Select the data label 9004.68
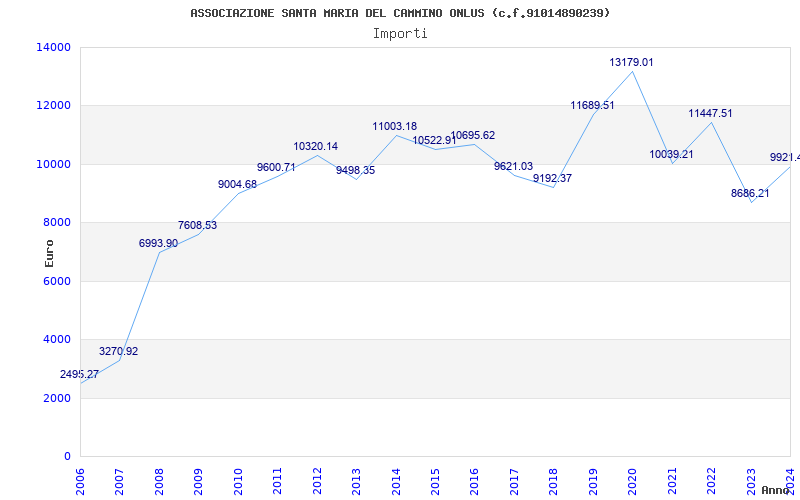The height and width of the screenshot is (500, 800). (x=237, y=185)
